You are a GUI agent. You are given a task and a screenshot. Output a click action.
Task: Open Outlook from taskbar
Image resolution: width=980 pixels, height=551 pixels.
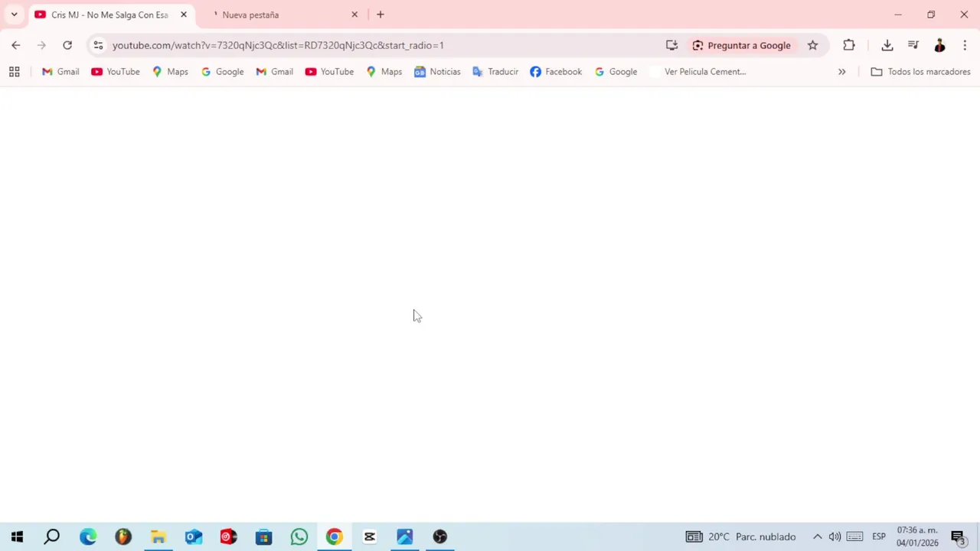click(x=194, y=536)
